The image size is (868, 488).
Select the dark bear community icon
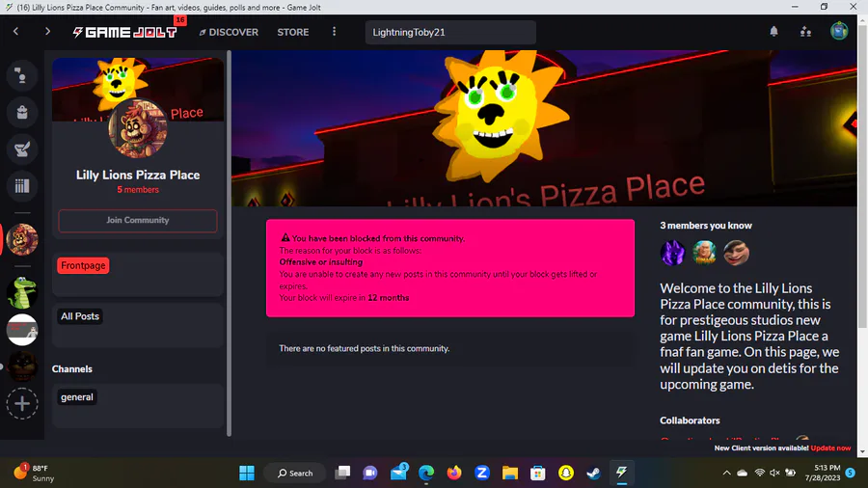22,366
